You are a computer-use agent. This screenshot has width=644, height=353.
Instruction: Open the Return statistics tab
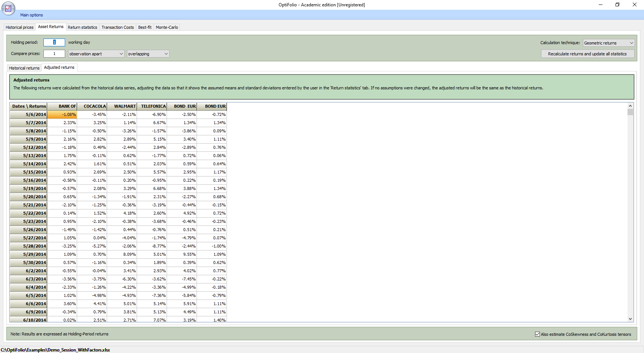pos(82,27)
